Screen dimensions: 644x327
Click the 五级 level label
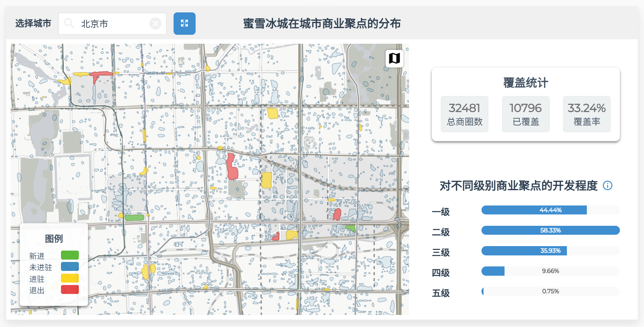click(441, 293)
